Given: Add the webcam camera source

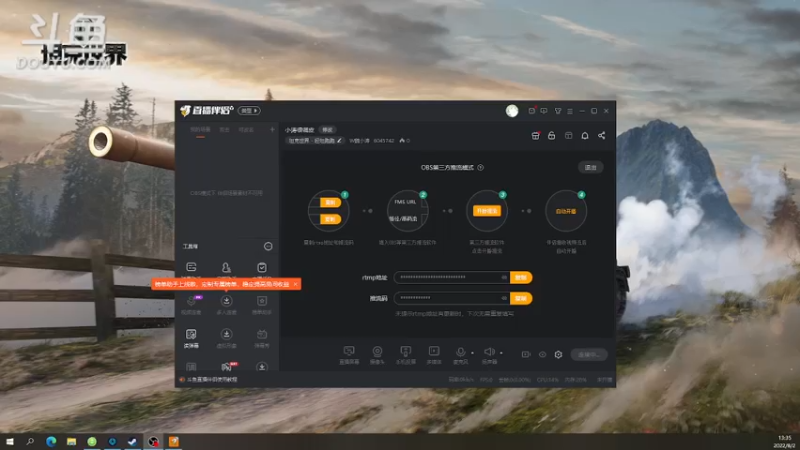Looking at the screenshot, I should click(377, 354).
